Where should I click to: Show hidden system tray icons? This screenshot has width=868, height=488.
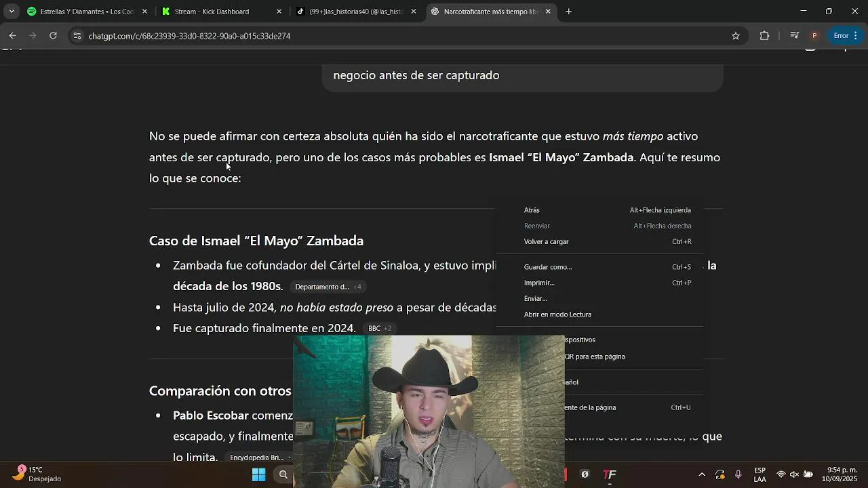701,474
